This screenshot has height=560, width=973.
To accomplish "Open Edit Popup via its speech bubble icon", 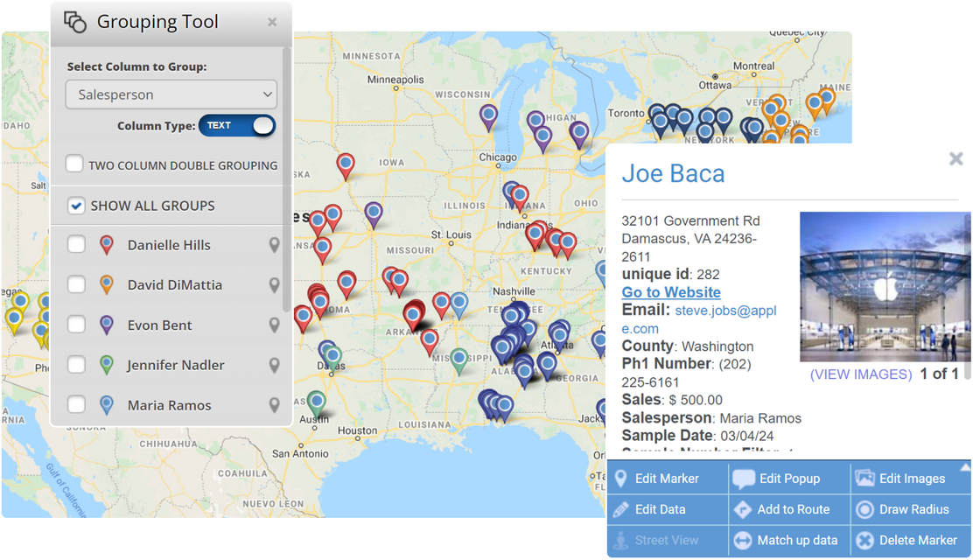I will (745, 479).
